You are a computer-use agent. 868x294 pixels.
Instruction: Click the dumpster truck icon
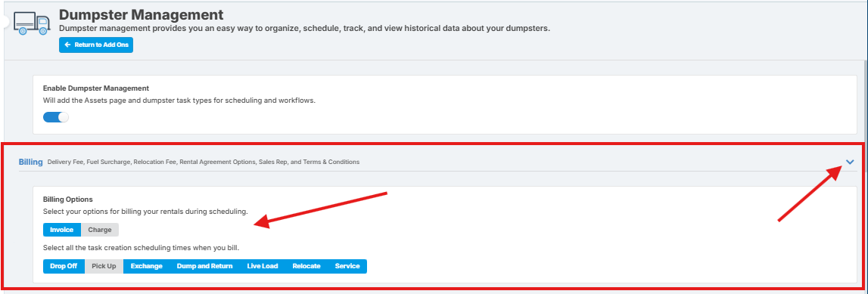33,22
